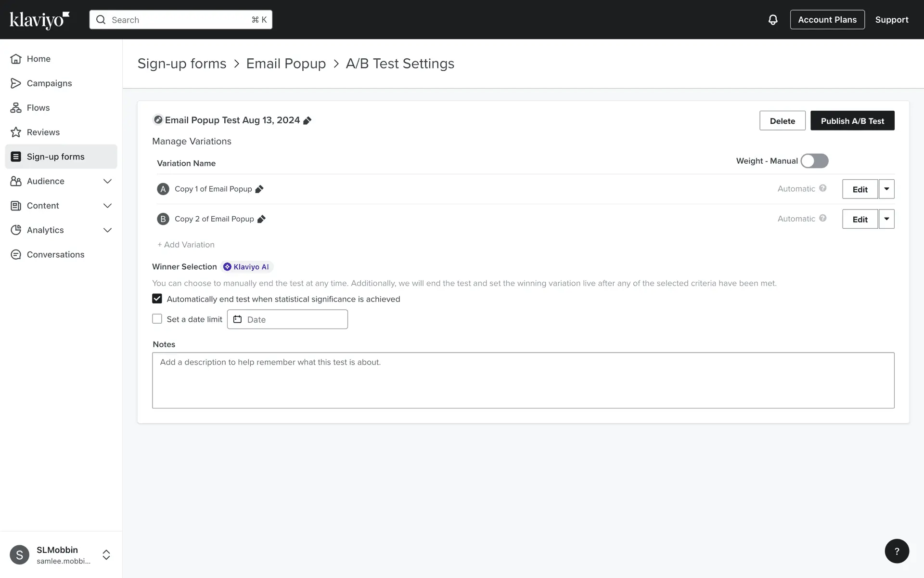Open dropdown arrow next to variation A Edit
This screenshot has height=578, width=924.
886,189
